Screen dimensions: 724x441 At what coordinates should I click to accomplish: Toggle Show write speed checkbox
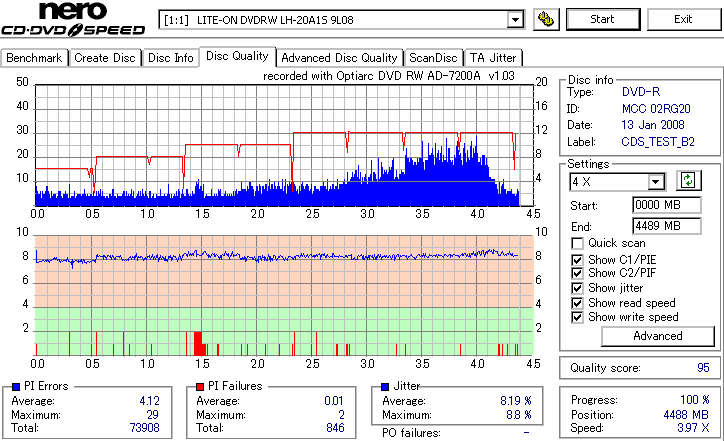[577, 317]
